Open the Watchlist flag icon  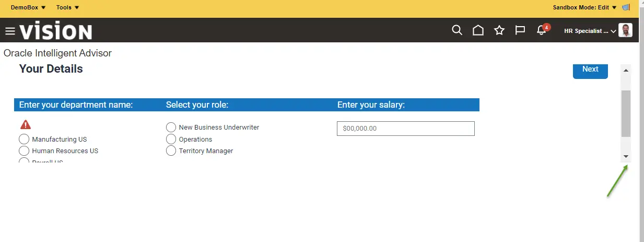[x=520, y=30]
